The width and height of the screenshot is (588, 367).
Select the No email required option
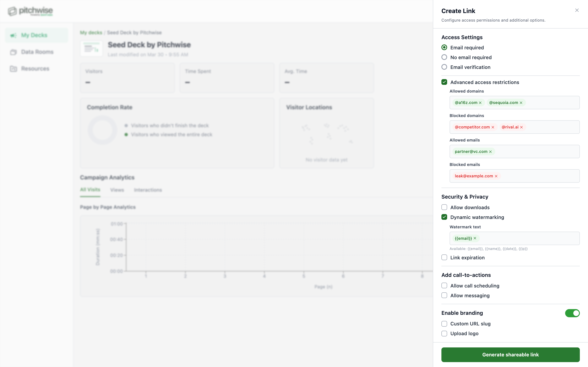[444, 57]
